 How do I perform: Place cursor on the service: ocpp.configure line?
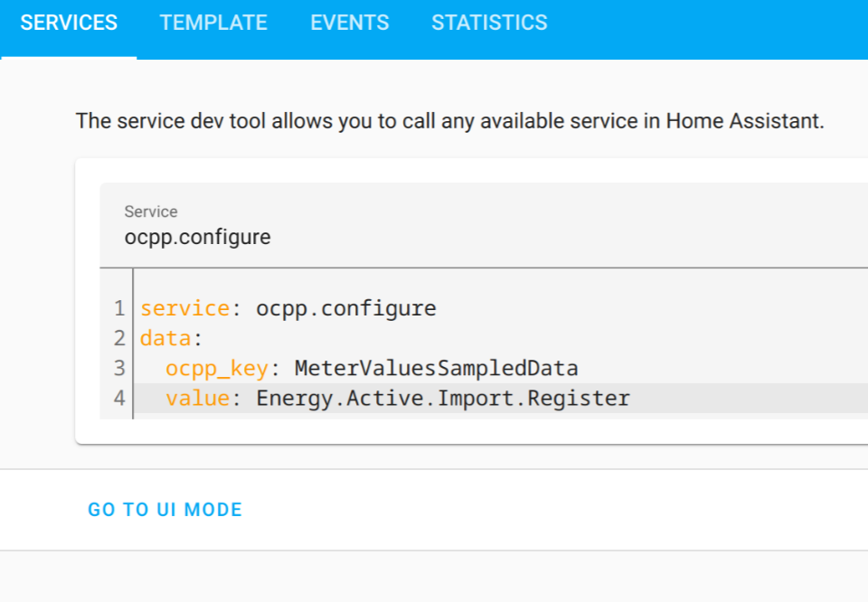tap(288, 307)
